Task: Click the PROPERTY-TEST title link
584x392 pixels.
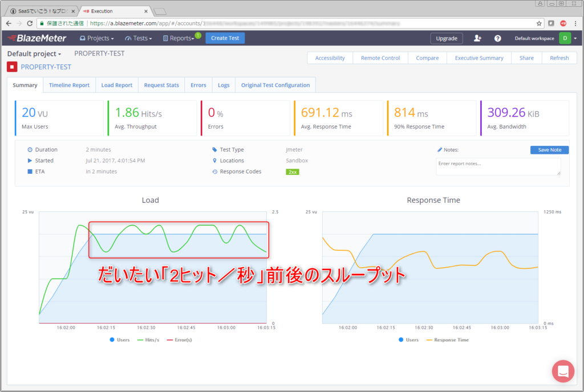Action: tap(46, 67)
